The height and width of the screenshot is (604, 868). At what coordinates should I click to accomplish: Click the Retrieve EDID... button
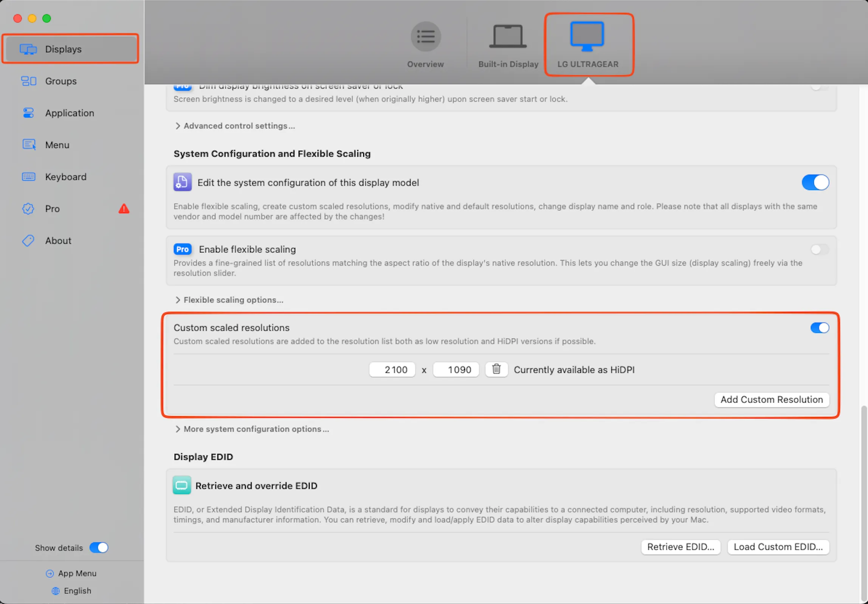click(680, 547)
